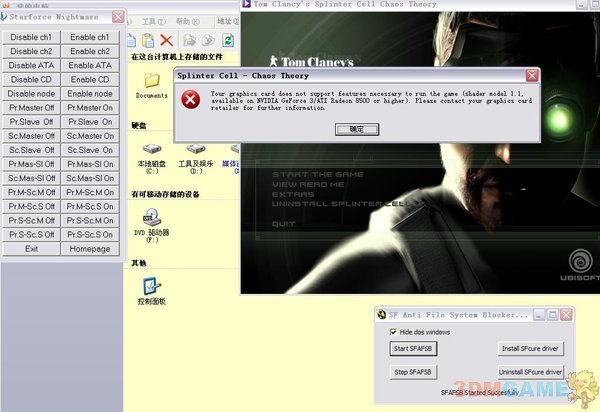Confirm the graphics card error dialog

coord(356,129)
